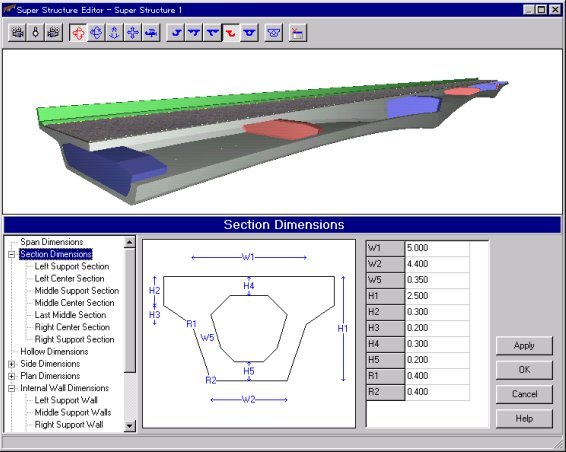
Task: Expand the Side Dimensions node
Action: pos(12,364)
